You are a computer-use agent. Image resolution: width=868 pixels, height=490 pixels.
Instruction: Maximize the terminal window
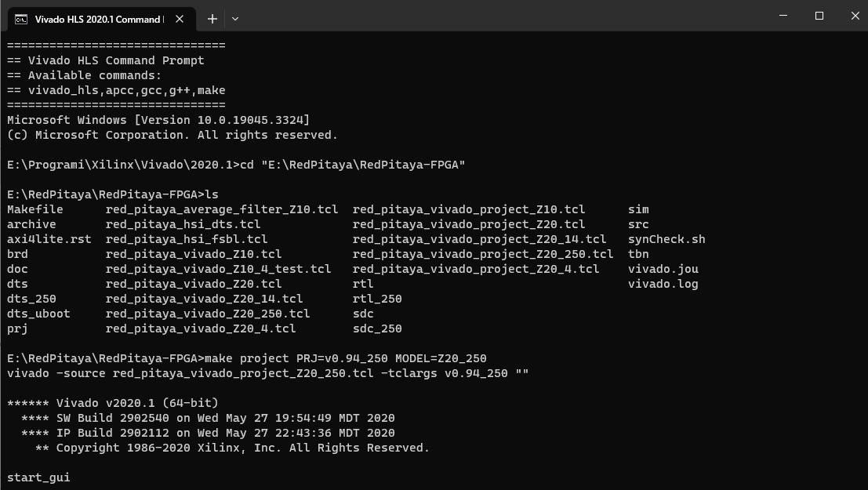[819, 16]
